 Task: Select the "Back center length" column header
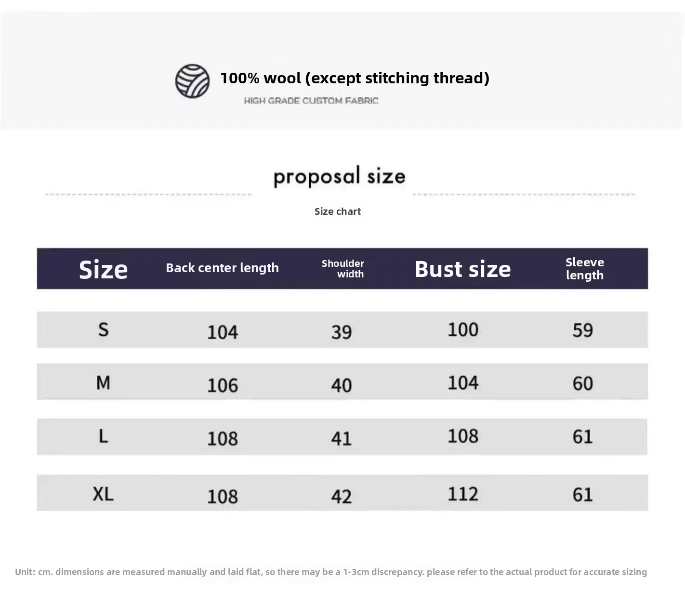[x=222, y=268]
